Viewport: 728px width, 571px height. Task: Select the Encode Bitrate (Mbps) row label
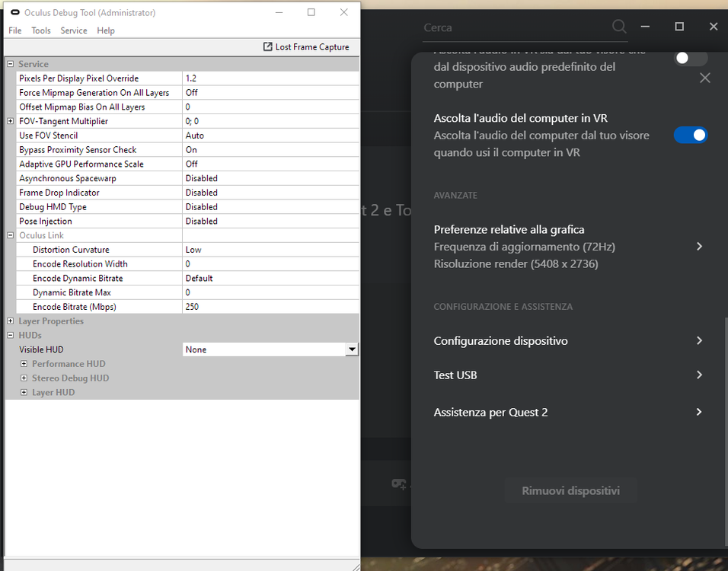click(75, 307)
